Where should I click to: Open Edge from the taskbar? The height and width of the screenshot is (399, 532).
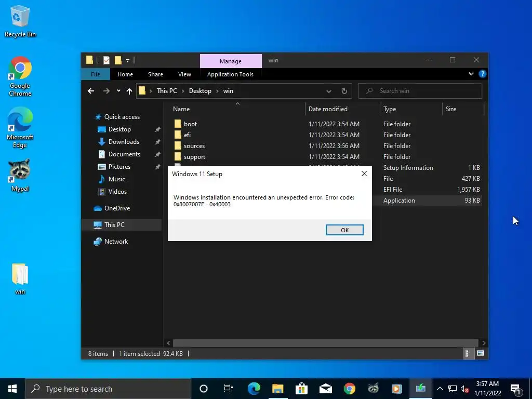point(254,389)
